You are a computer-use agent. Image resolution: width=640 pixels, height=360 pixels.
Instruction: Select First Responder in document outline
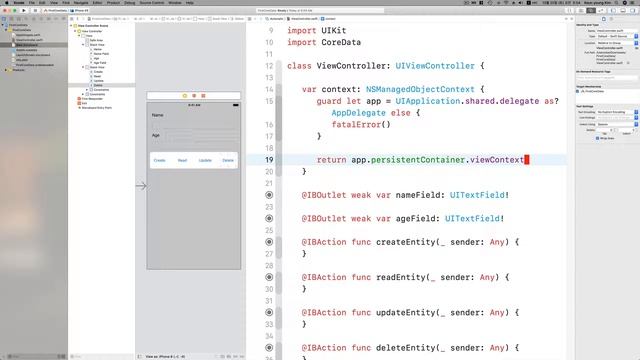92,99
